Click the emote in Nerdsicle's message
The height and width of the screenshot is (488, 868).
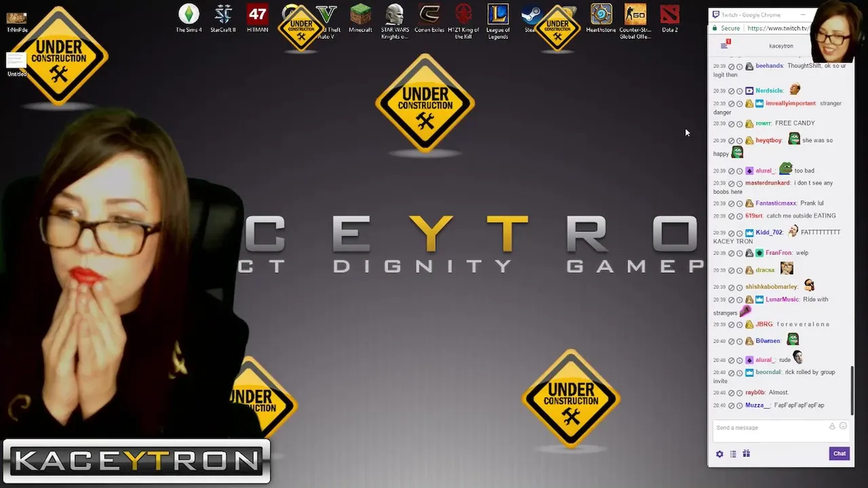pyautogui.click(x=795, y=89)
